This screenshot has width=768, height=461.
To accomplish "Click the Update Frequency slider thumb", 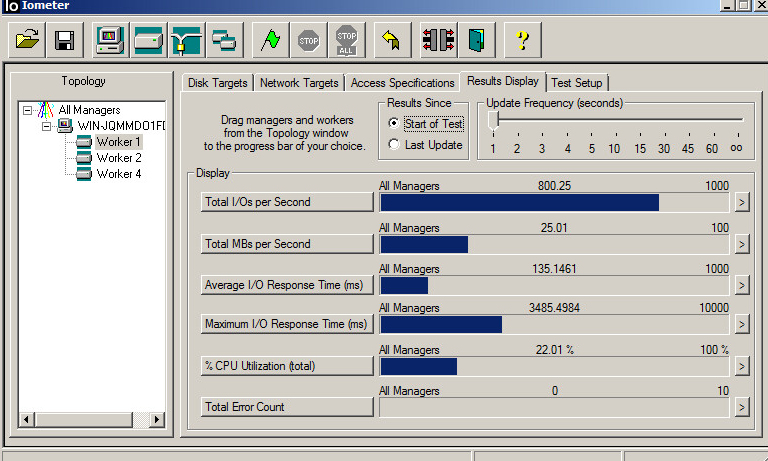I will (x=493, y=121).
